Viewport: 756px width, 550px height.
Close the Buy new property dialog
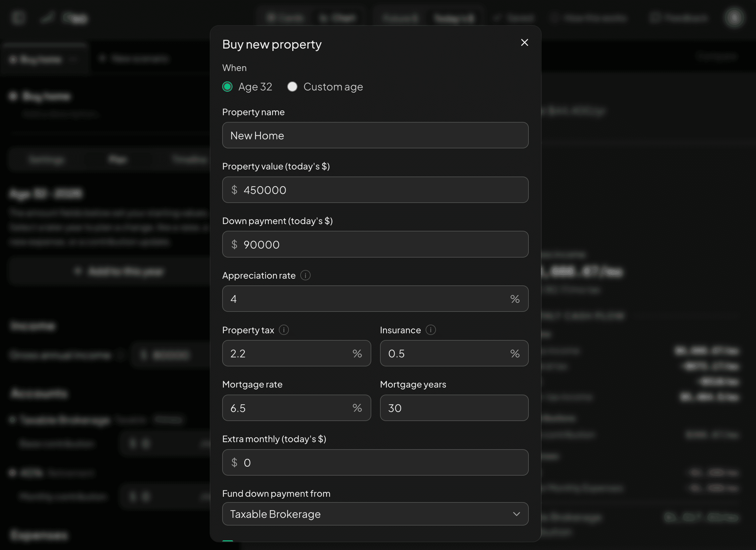(524, 43)
